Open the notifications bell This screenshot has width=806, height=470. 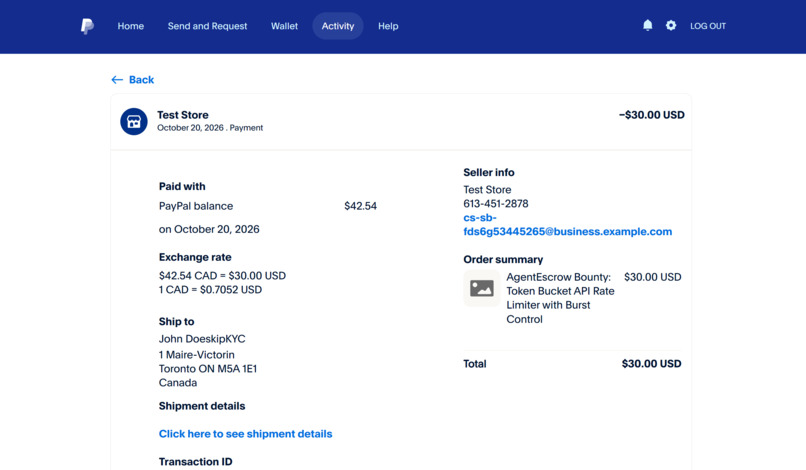click(x=648, y=25)
